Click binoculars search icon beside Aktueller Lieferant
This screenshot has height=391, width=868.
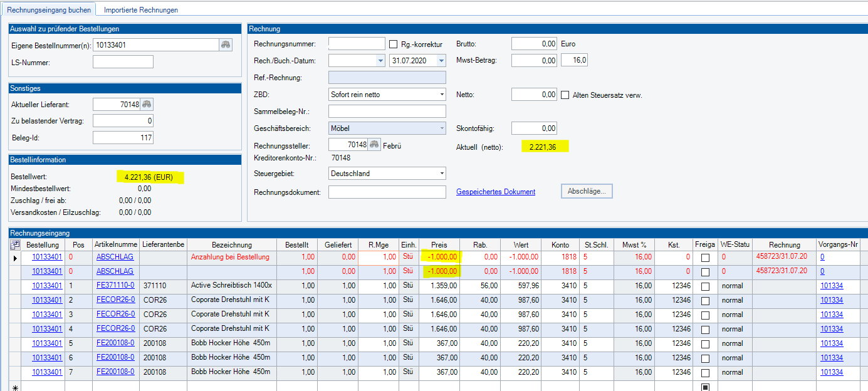pos(147,105)
